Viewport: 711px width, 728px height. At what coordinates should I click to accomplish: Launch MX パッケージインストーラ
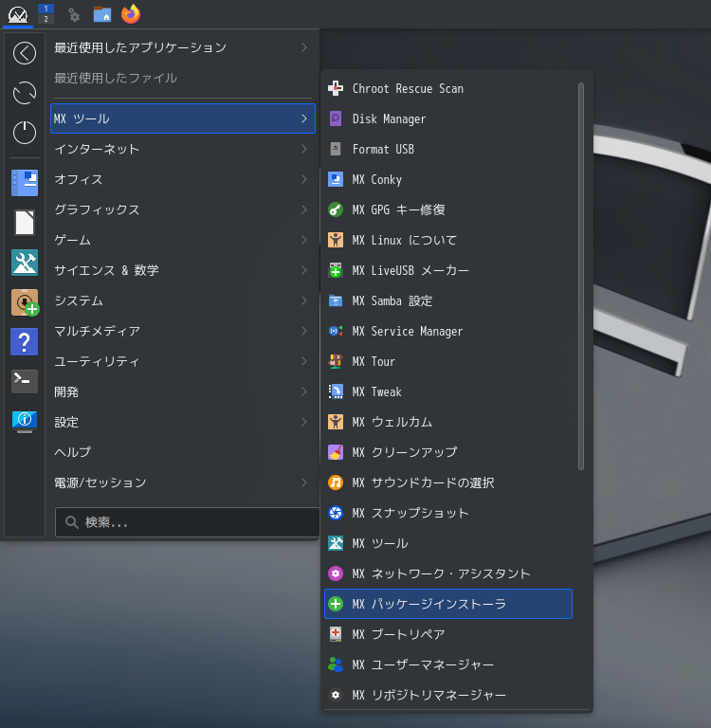click(x=448, y=604)
